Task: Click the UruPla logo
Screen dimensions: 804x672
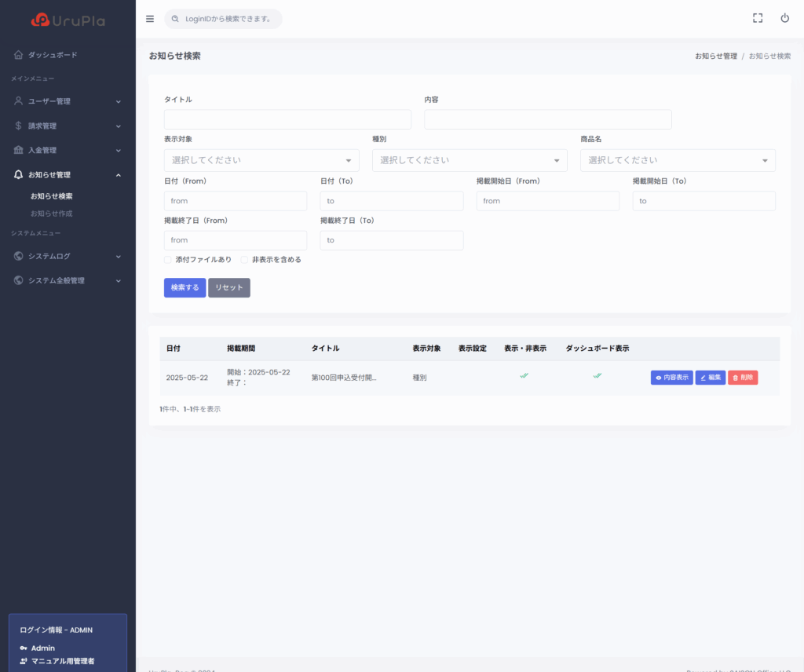Action: [68, 20]
